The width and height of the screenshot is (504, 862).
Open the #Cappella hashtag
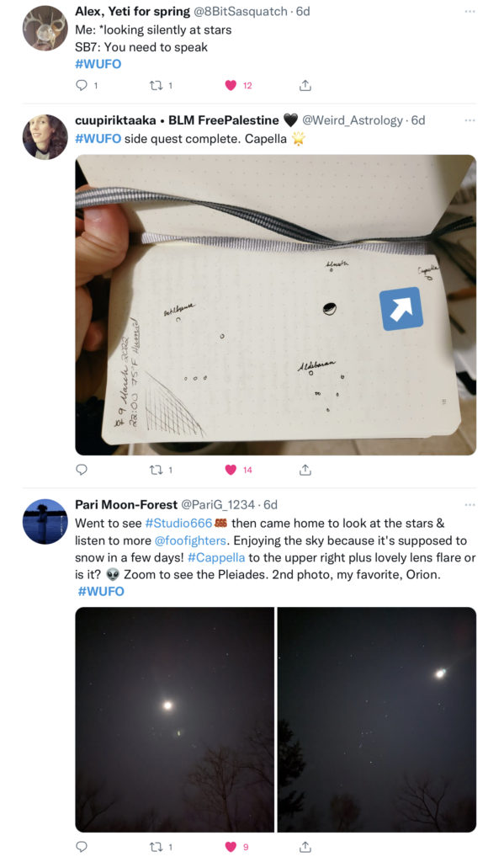pyautogui.click(x=216, y=557)
